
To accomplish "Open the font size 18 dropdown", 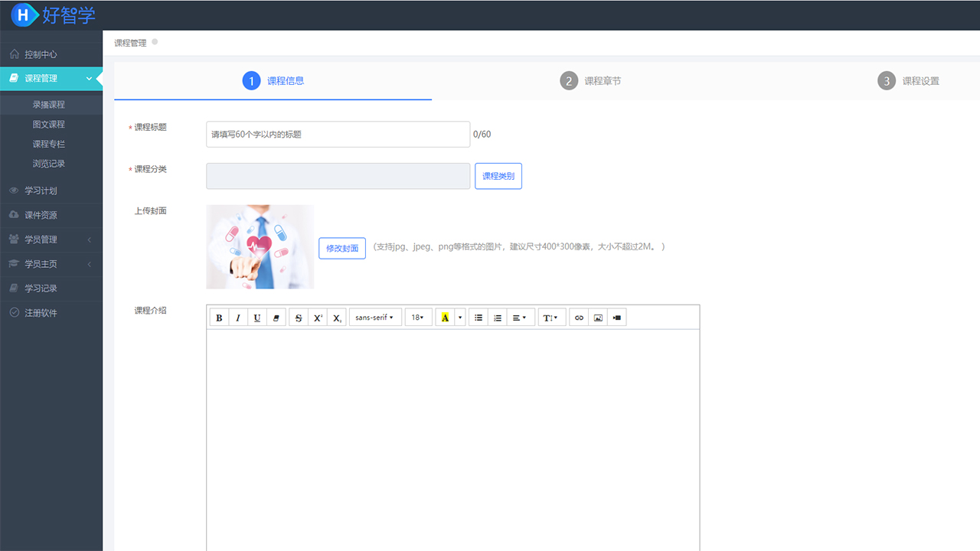I will pyautogui.click(x=418, y=318).
